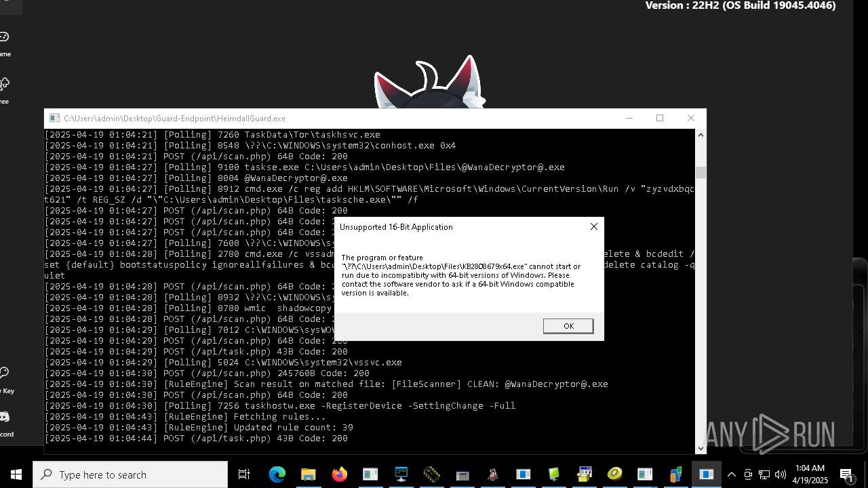
Task: Open the Meet Now tray icon
Action: point(748,474)
